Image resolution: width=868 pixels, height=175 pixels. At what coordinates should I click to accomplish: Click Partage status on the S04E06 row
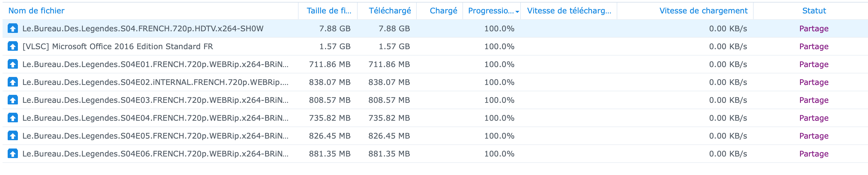(x=813, y=153)
